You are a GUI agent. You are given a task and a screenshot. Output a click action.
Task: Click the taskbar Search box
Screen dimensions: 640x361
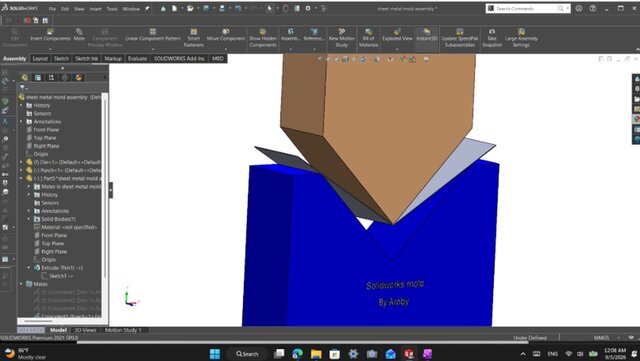247,354
